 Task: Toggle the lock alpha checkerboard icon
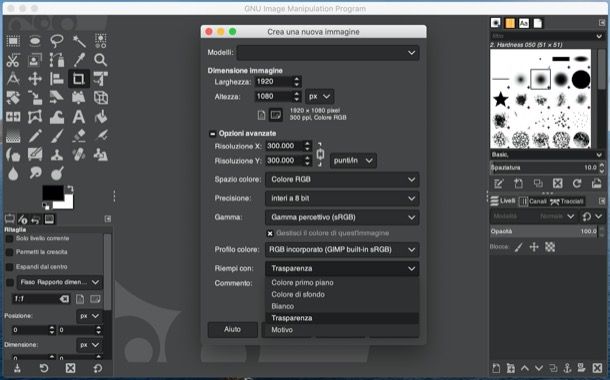point(550,247)
